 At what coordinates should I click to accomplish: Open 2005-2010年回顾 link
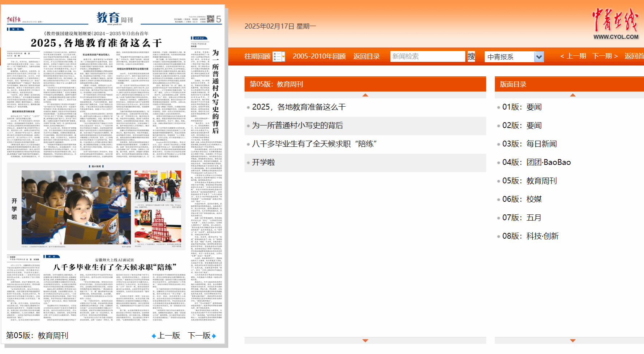(x=319, y=56)
